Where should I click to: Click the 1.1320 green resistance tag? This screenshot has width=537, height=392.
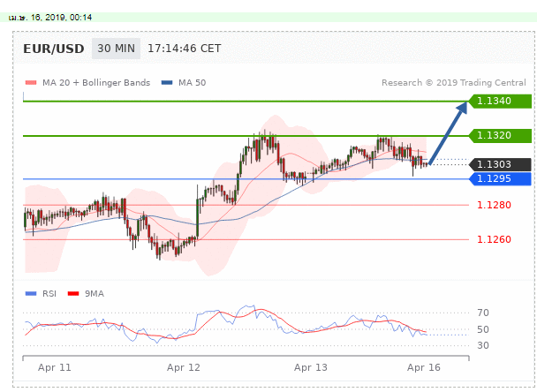500,136
